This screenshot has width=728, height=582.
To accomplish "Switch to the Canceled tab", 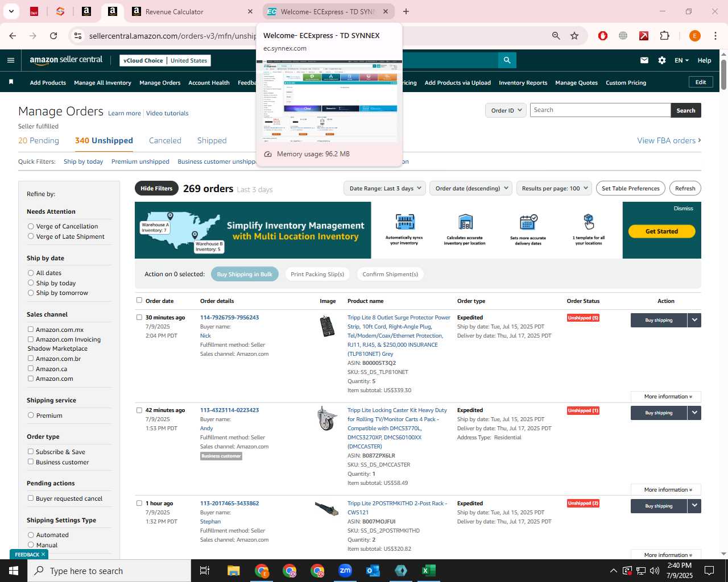I will tap(165, 140).
